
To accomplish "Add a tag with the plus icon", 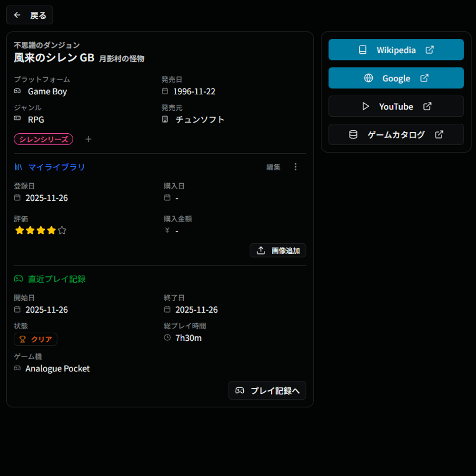I will point(89,139).
